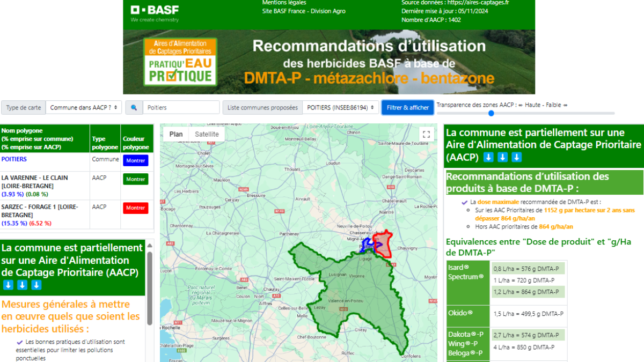Screen dimensions: 644x362
Task: Click middle blue down-arrow in left AACP banner
Action: (x=22, y=285)
